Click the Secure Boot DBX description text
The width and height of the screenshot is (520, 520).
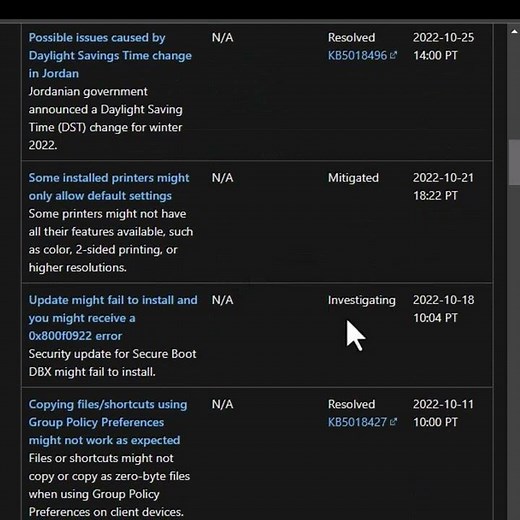(112, 363)
